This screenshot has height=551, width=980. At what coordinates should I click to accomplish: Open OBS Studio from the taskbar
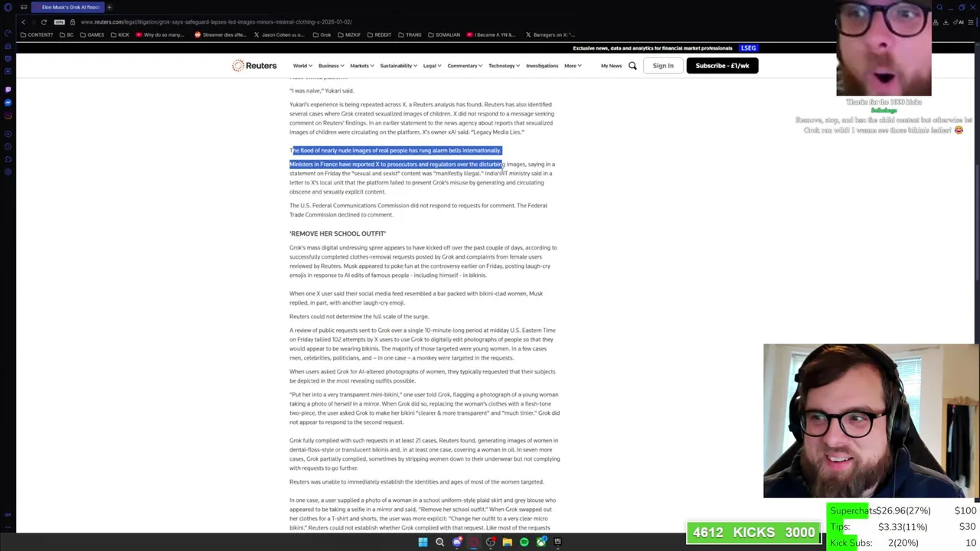coord(491,542)
